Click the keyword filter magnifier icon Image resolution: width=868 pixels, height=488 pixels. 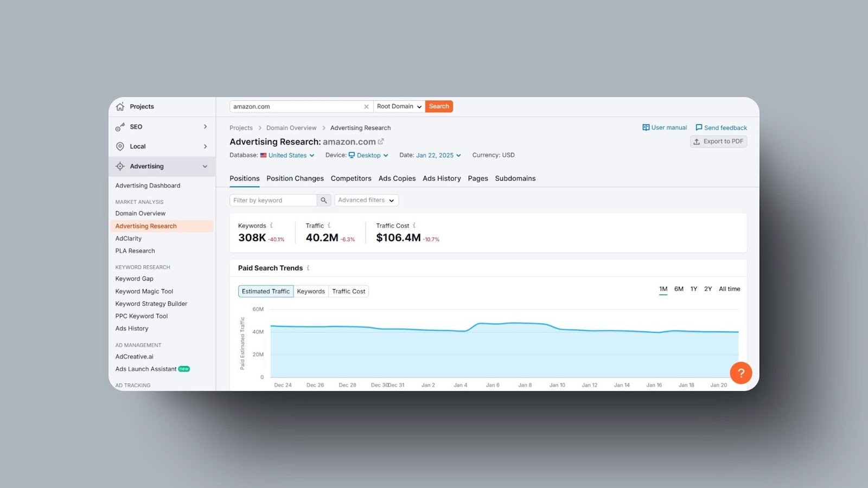[324, 201]
